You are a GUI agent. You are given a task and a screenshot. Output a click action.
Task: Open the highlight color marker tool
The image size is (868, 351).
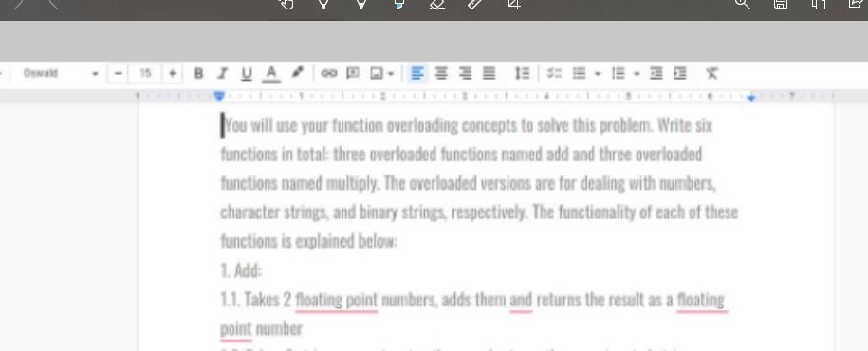[x=297, y=72]
